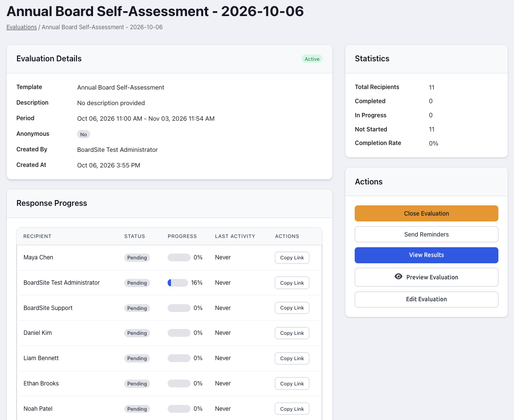Click the Period date range value
Image resolution: width=514 pixels, height=420 pixels.
[x=146, y=118]
